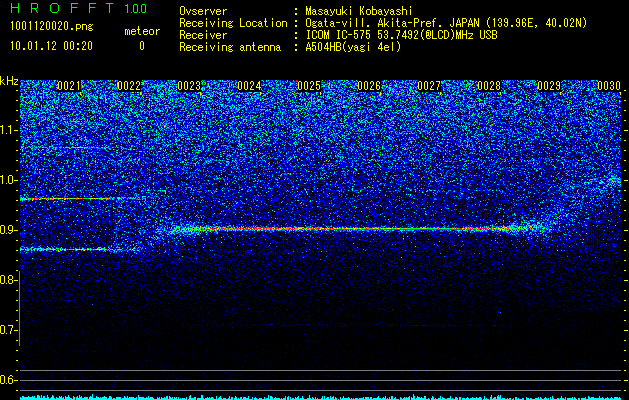Click the Ogata-vill. Akita-Pref. JAPAN location text
This screenshot has height=400, width=629.
click(446, 23)
